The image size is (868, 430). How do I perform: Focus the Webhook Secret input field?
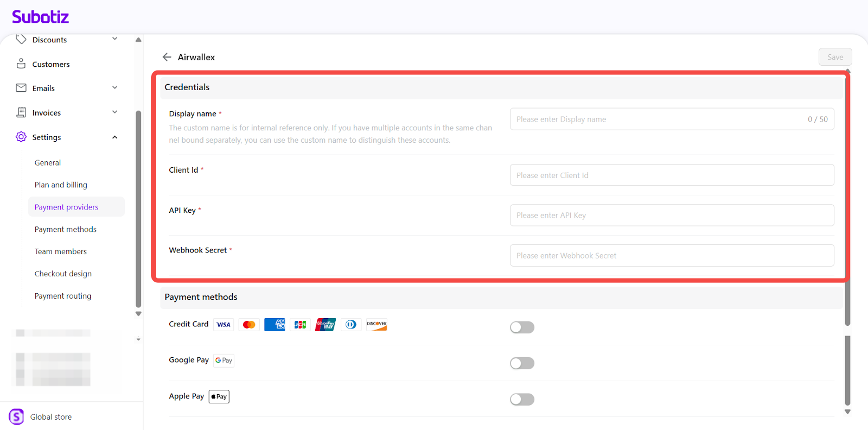tap(672, 255)
